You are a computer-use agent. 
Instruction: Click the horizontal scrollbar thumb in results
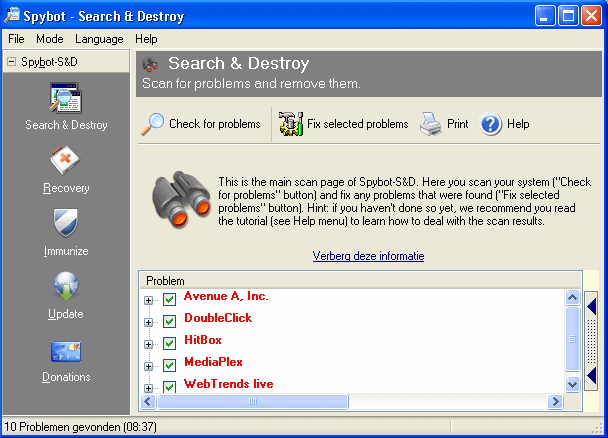(x=252, y=402)
